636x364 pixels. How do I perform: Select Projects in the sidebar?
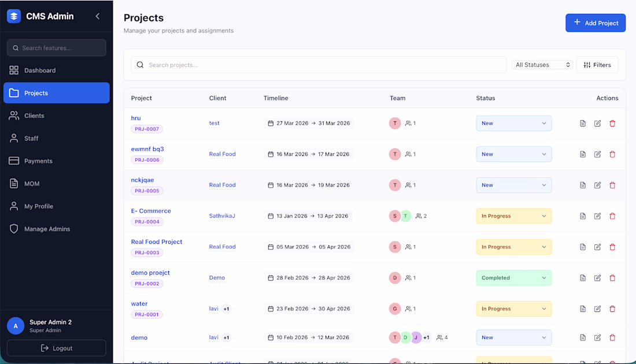pos(57,93)
